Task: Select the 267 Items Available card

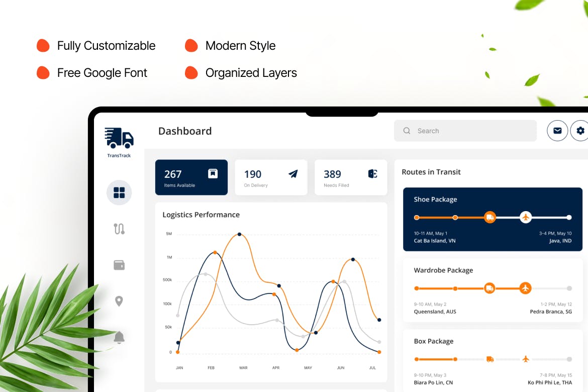Action: [191, 177]
